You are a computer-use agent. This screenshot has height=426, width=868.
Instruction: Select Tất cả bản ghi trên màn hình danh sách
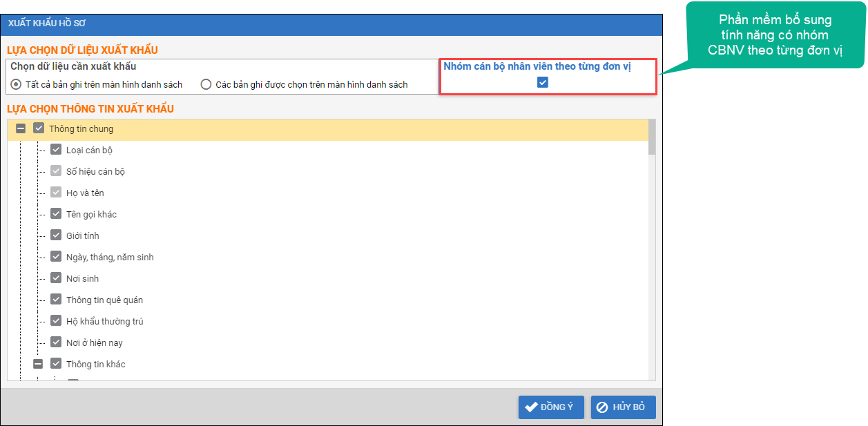coord(16,84)
